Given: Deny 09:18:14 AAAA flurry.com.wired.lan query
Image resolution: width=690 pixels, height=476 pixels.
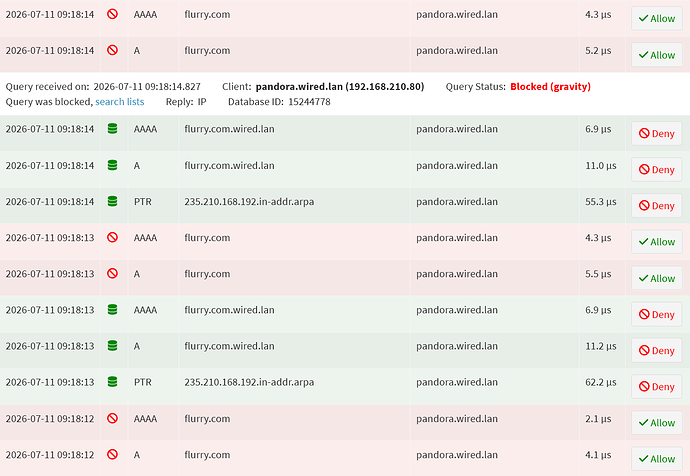Looking at the screenshot, I should coord(657,133).
